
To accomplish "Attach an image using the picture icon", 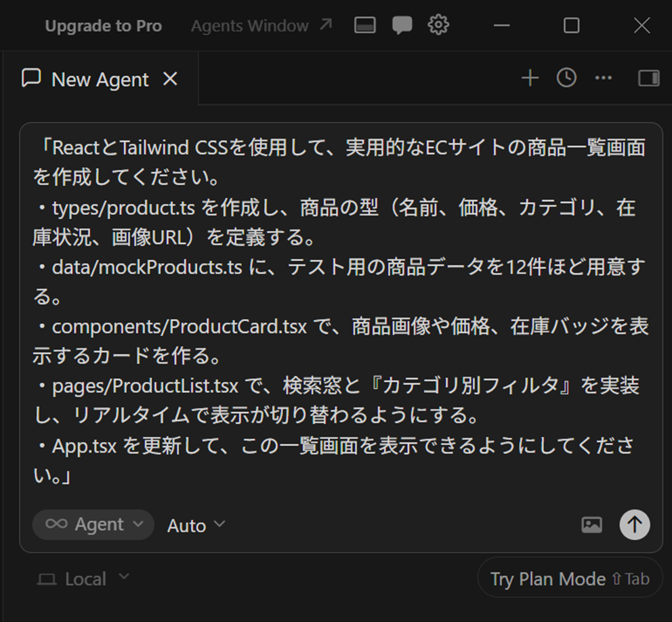I will click(x=591, y=524).
